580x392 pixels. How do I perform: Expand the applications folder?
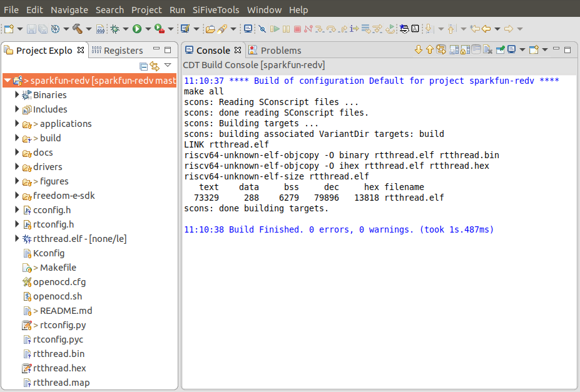[x=18, y=124]
